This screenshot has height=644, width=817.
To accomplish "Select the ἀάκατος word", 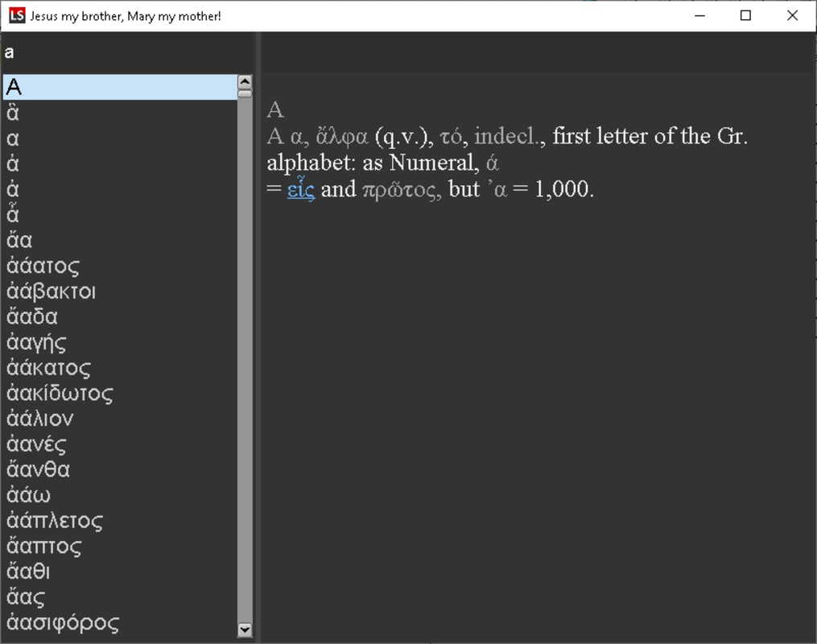I will click(x=120, y=368).
